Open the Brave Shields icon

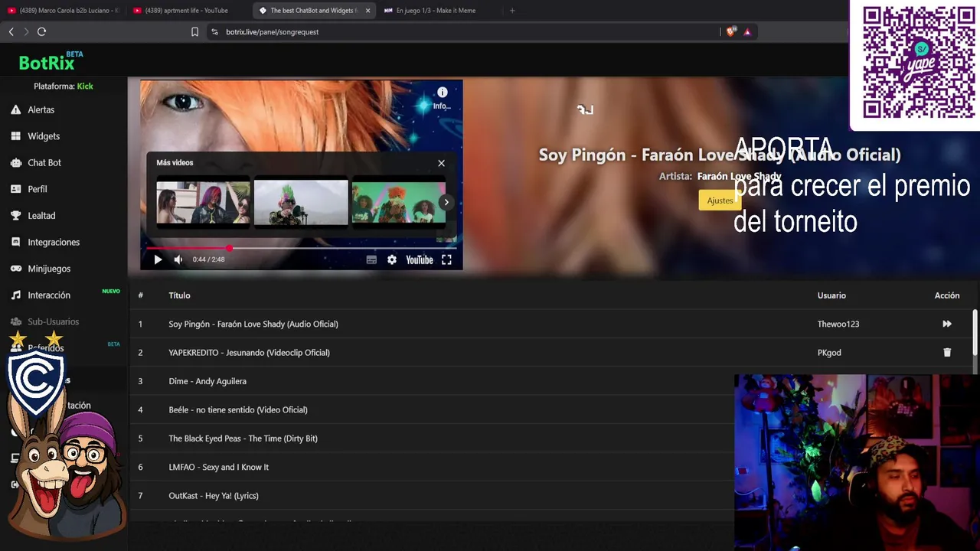(x=730, y=32)
